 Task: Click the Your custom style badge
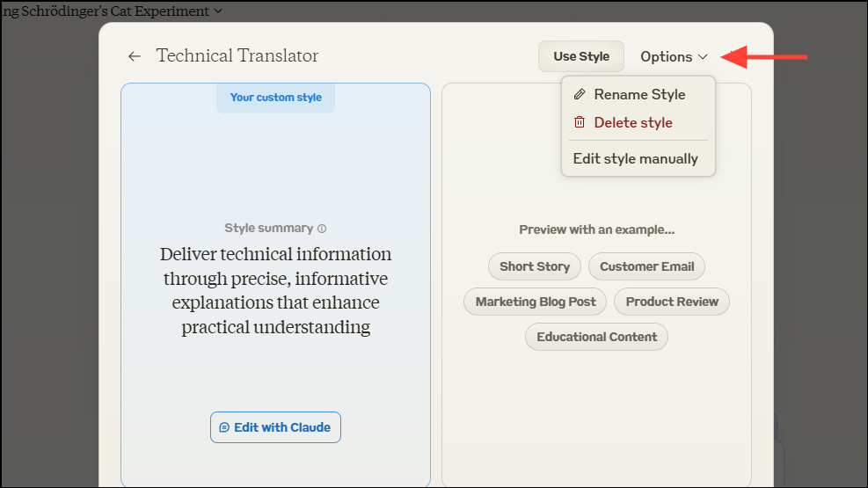(276, 98)
